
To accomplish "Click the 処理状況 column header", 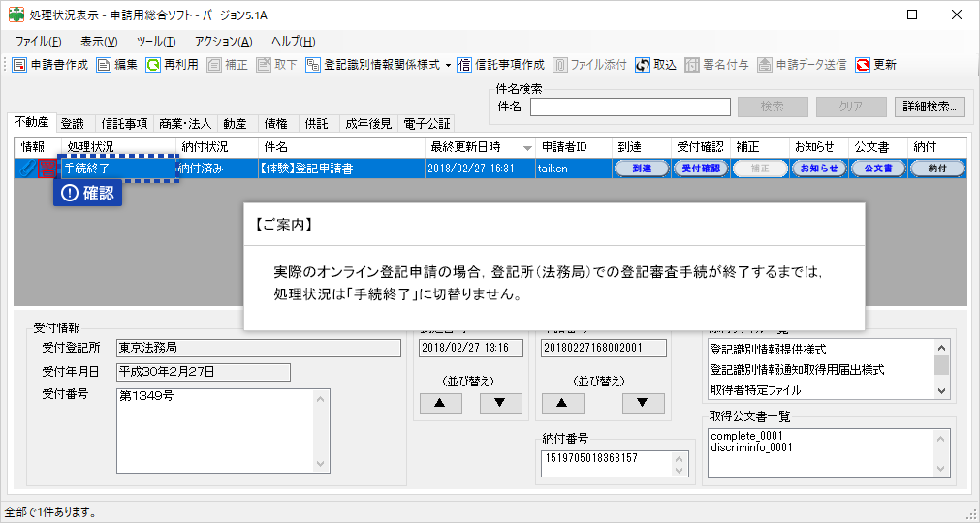I will pyautogui.click(x=118, y=147).
